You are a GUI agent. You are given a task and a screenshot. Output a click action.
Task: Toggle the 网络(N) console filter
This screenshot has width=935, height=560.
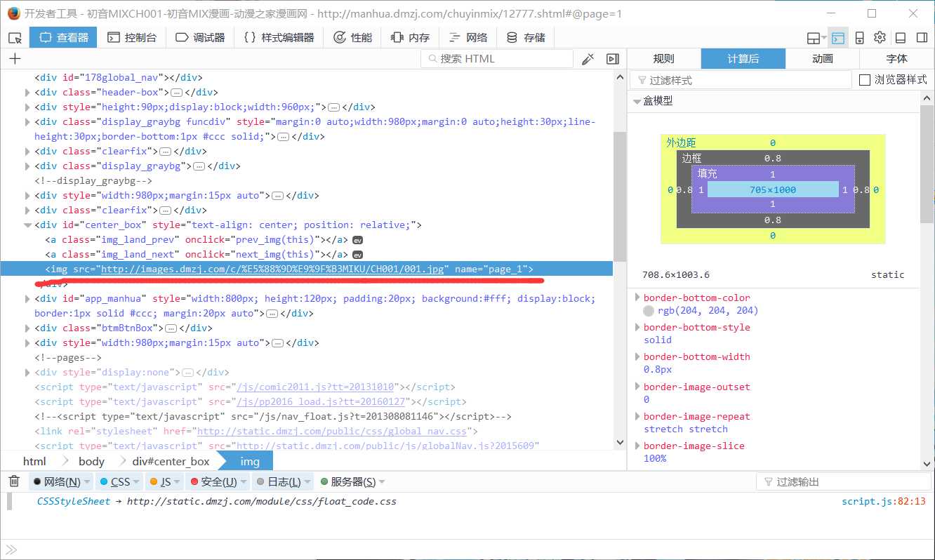pyautogui.click(x=56, y=481)
